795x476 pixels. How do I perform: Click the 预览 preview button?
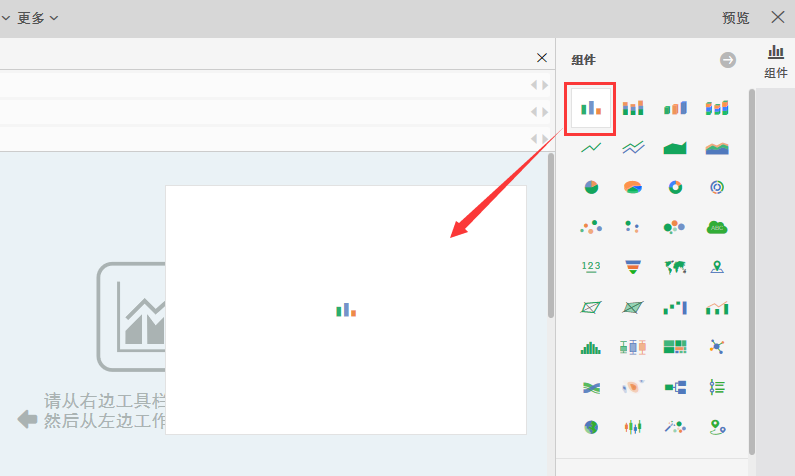coord(736,18)
